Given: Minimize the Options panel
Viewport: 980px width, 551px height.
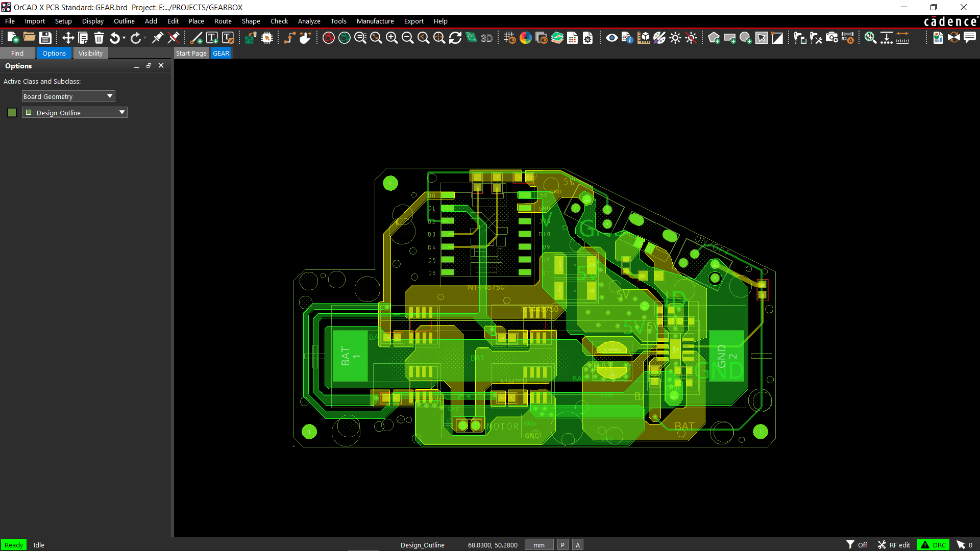Looking at the screenshot, I should tap(136, 66).
